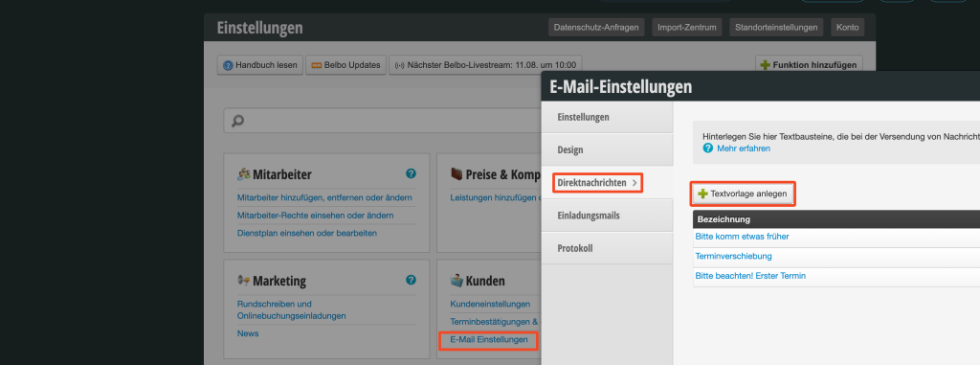The width and height of the screenshot is (980, 365).
Task: Click the Preise & Komp briefcase icon
Action: 457,174
